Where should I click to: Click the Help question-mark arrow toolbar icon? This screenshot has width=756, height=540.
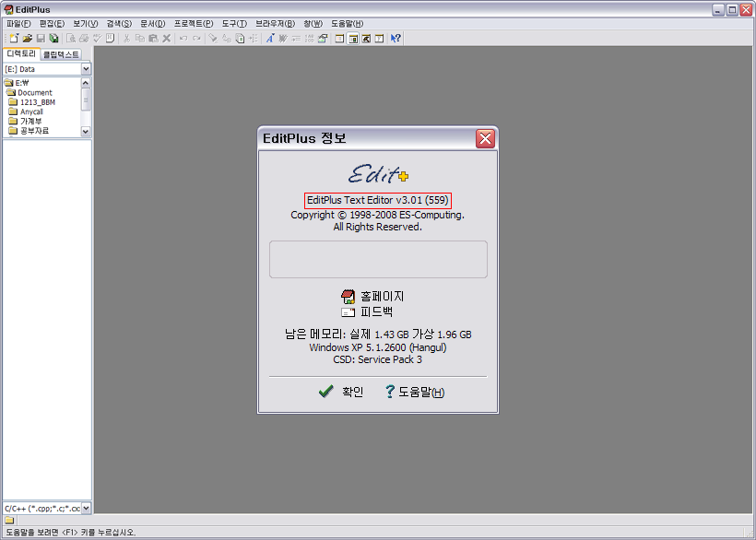[396, 39]
